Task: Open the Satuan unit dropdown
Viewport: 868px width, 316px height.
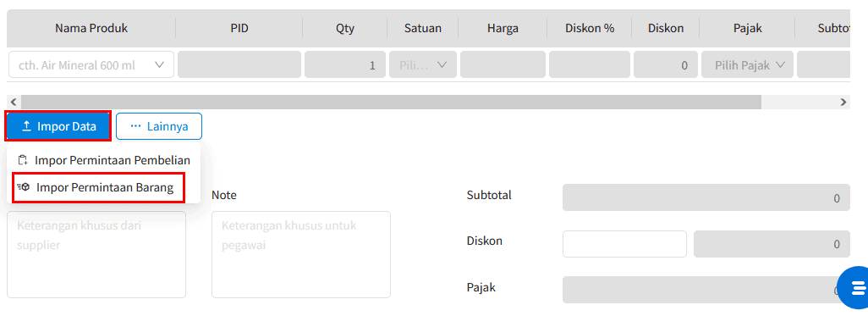Action: [424, 65]
